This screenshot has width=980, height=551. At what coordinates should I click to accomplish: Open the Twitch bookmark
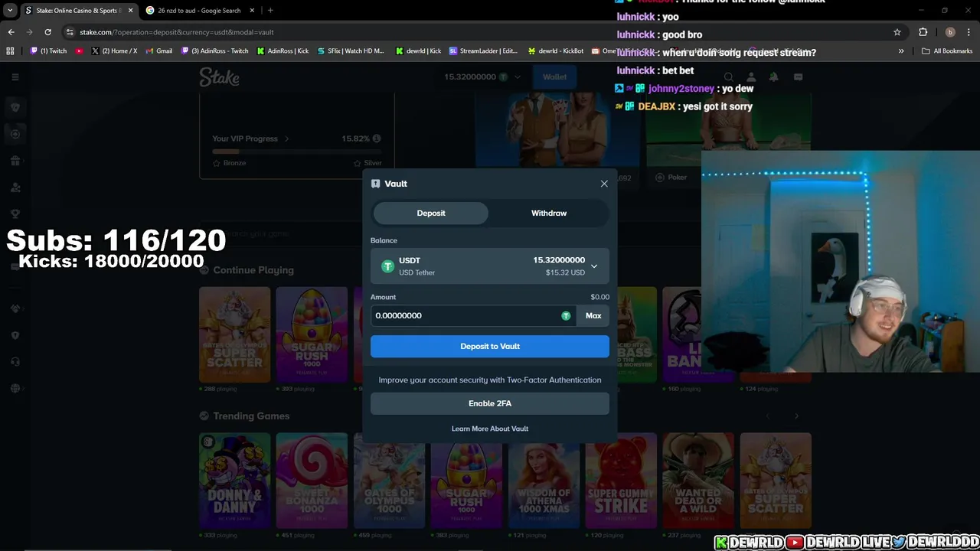click(x=49, y=51)
